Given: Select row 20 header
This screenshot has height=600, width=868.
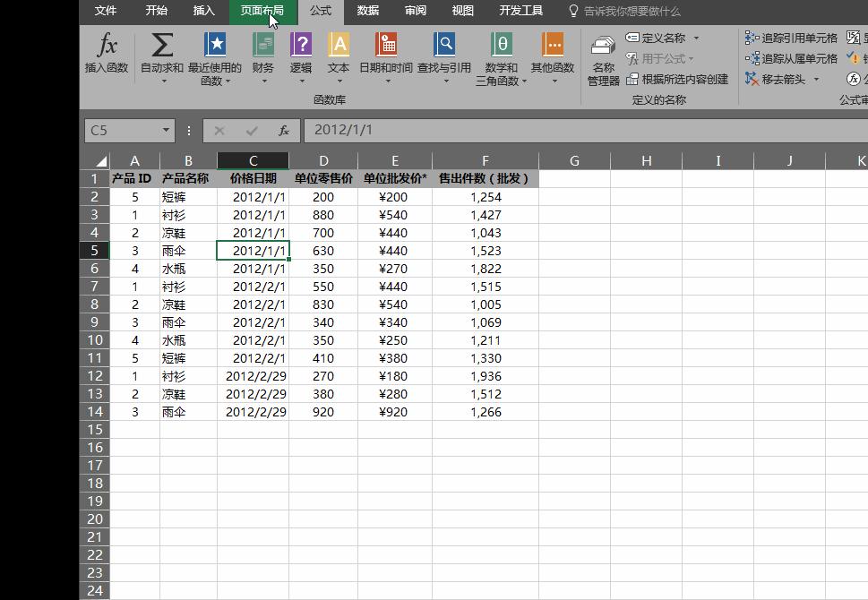Looking at the screenshot, I should pos(95,519).
